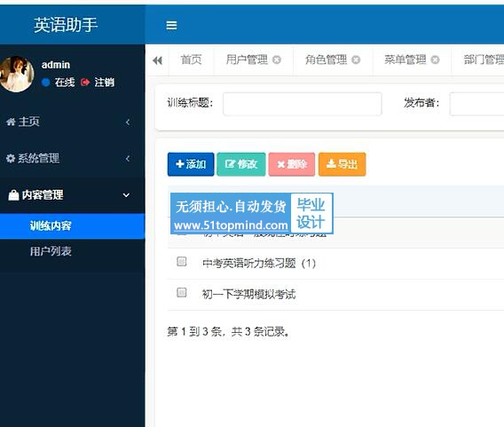Toggle the hamburger sidebar menu icon
The image size is (504, 427).
coord(171,25)
